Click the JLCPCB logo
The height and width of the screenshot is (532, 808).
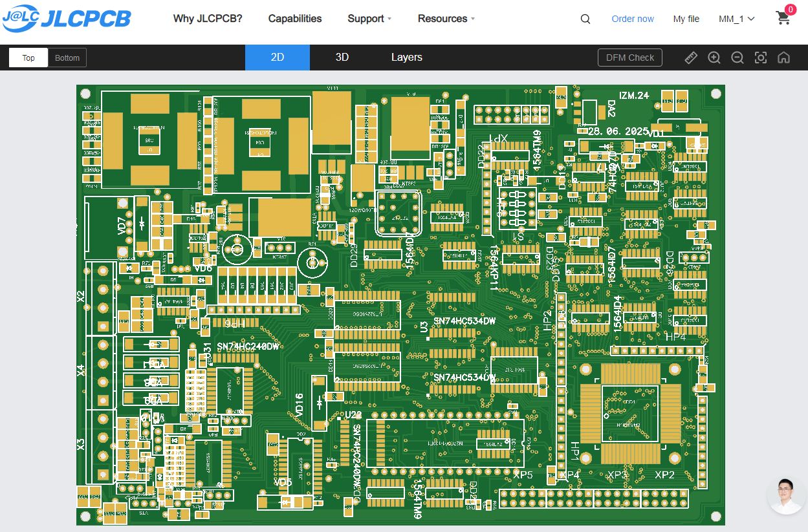pos(66,19)
